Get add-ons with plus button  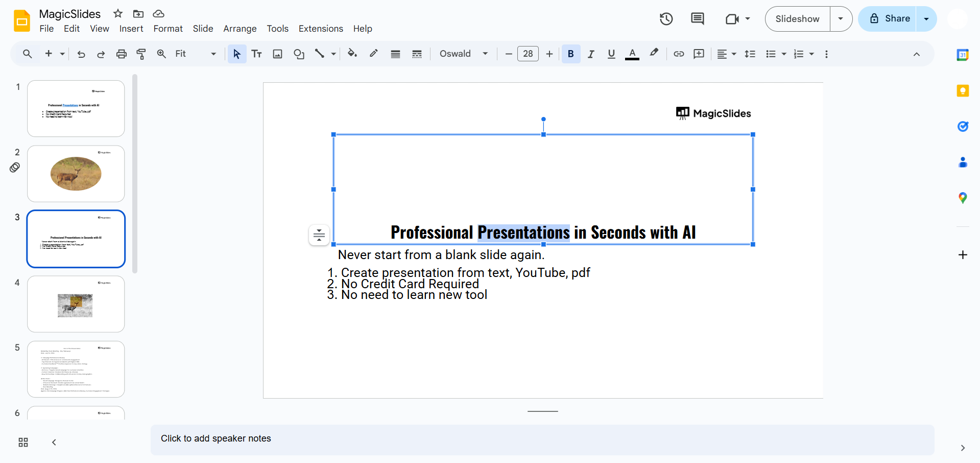pos(963,254)
